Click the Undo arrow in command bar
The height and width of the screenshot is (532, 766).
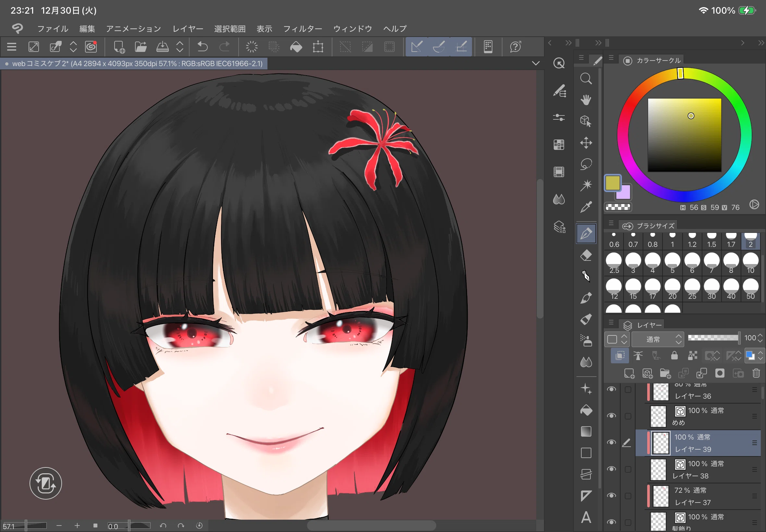[x=203, y=47]
